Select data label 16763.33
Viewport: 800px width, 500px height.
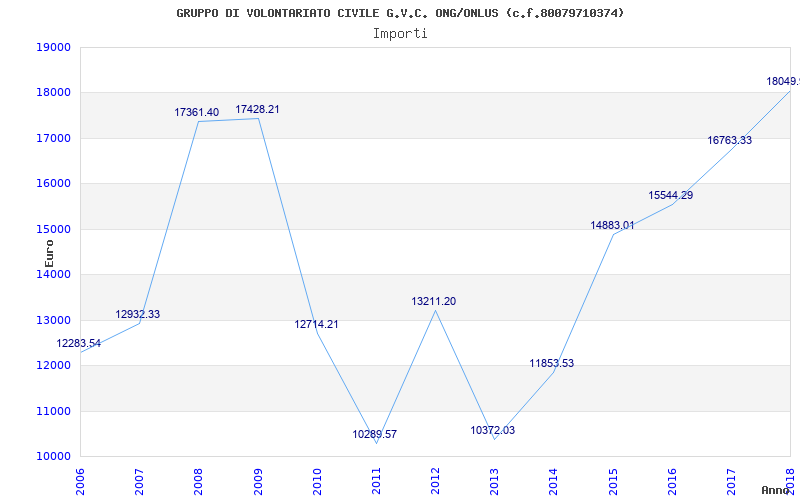730,140
